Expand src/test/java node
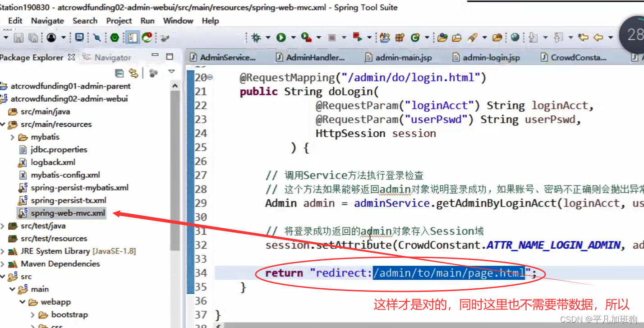The image size is (644, 328). (x=3, y=226)
